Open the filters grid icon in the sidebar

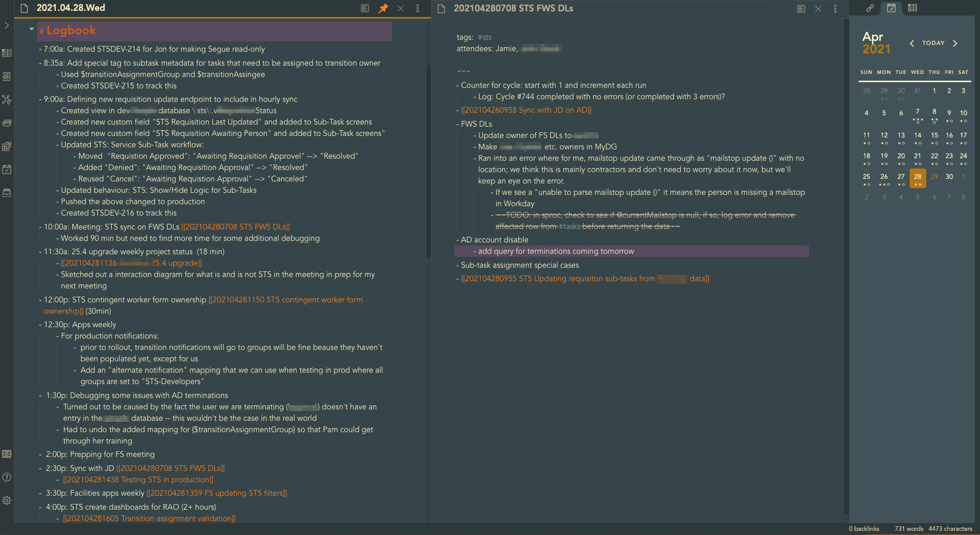click(7, 146)
